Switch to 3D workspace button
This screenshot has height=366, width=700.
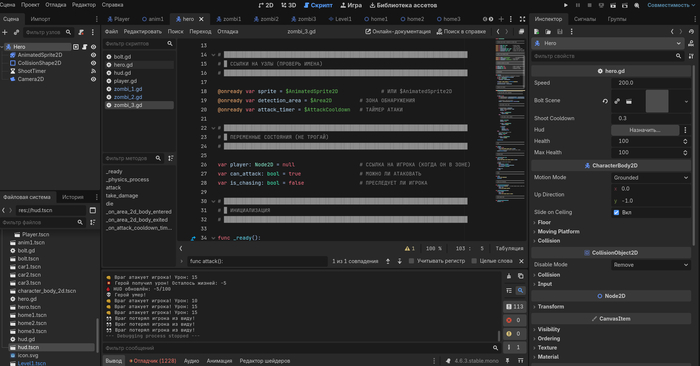click(288, 5)
